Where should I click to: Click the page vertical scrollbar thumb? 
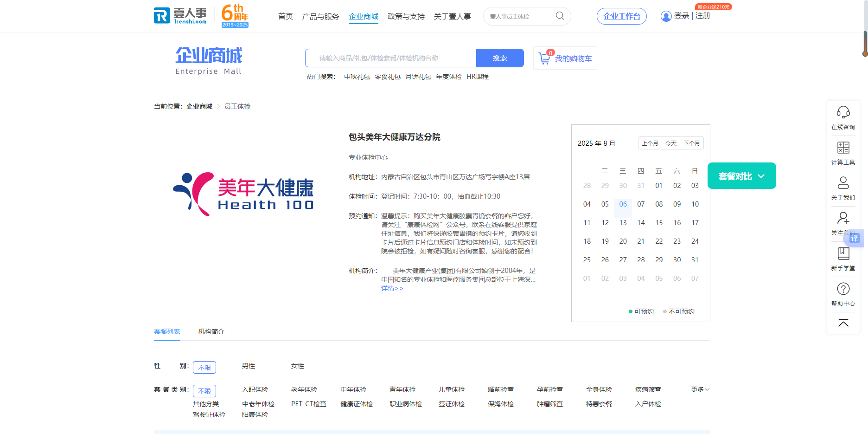coord(865,43)
